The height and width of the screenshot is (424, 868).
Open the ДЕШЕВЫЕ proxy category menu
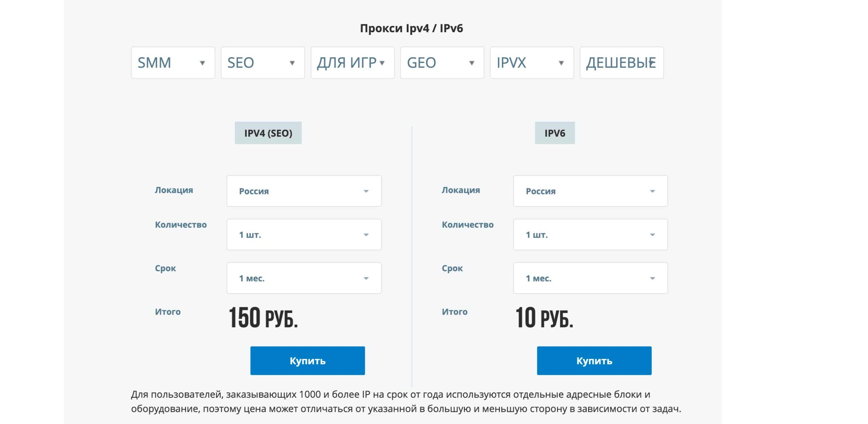tap(621, 63)
